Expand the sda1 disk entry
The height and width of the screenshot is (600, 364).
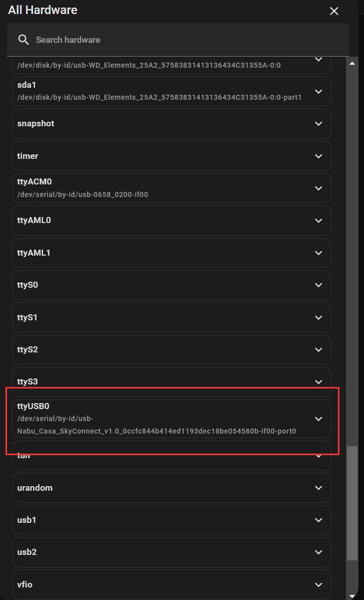(318, 91)
